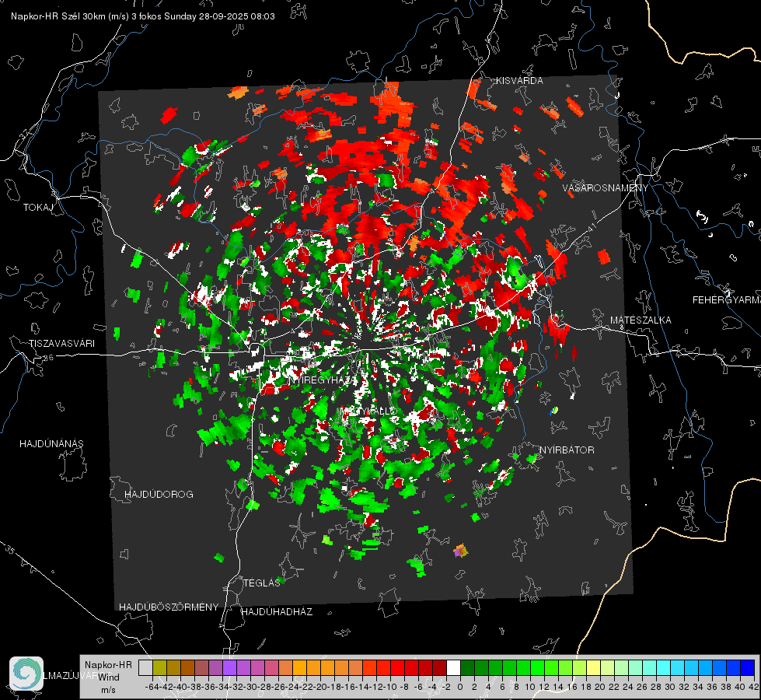Click the 42 legend scale value
Image resolution: width=761 pixels, height=700 pixels.
click(753, 687)
